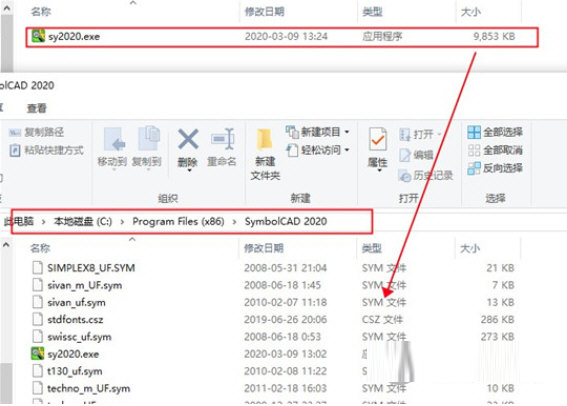Click the SIMPLEXB_UF.SYM file icon
This screenshot has width=567, height=406.
37,268
